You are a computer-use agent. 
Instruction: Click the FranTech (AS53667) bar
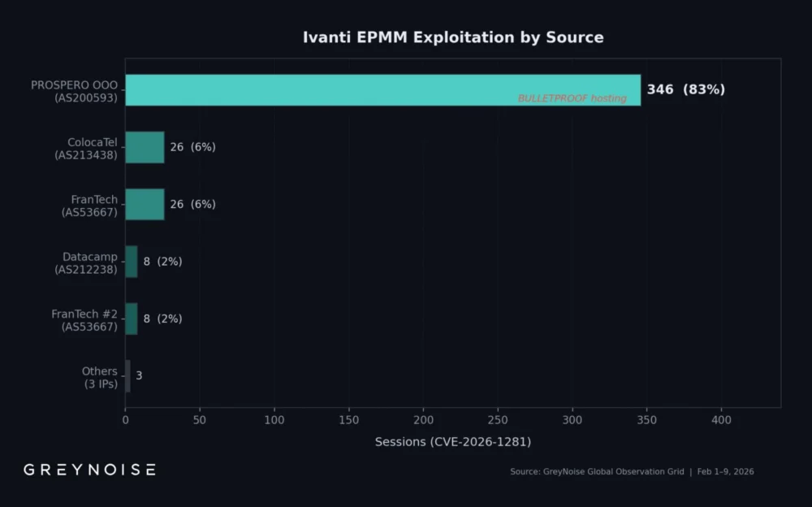145,204
